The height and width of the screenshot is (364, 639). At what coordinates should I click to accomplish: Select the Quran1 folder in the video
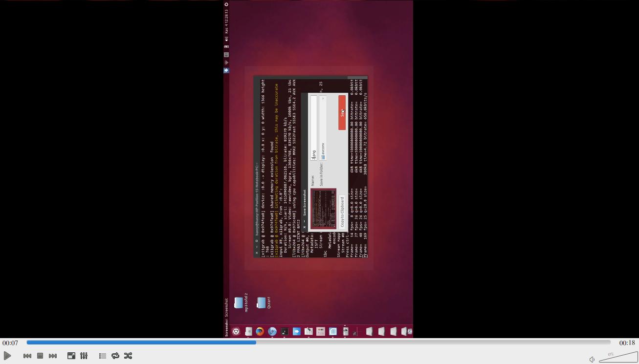(263, 303)
